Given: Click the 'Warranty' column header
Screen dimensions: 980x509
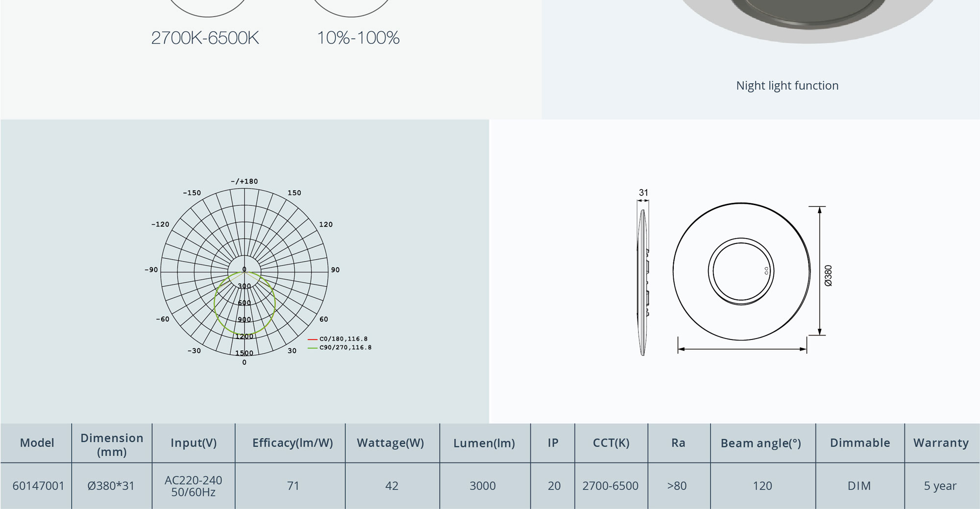Looking at the screenshot, I should click(941, 443).
